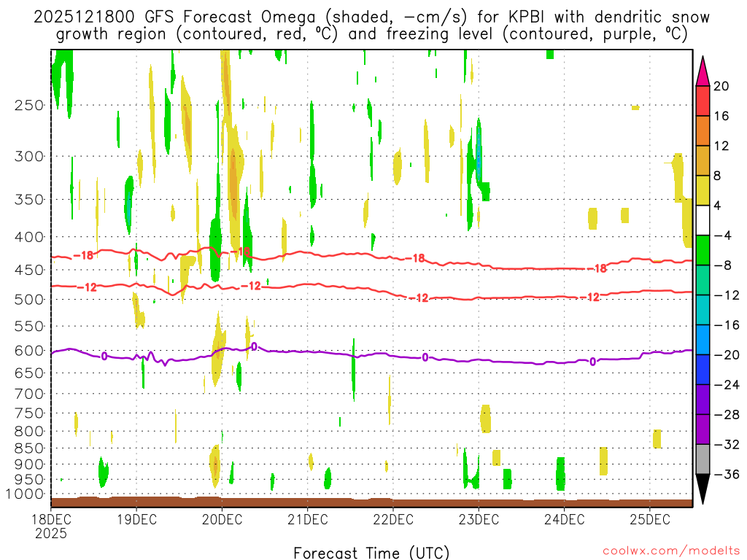Click the 2025 year label under 18DEC
Screen dimensions: 747x560
tap(51, 533)
